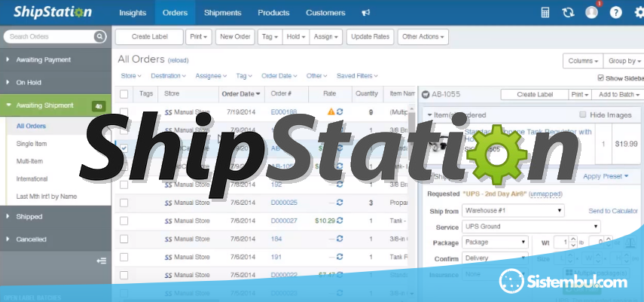644x302 pixels.
Task: Open the help question mark icon
Action: tap(615, 12)
